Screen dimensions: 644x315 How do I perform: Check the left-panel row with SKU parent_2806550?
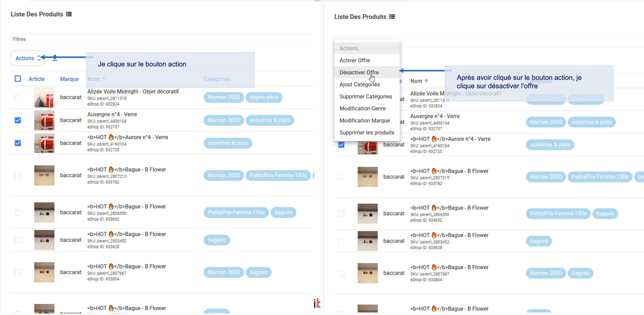tap(18, 212)
